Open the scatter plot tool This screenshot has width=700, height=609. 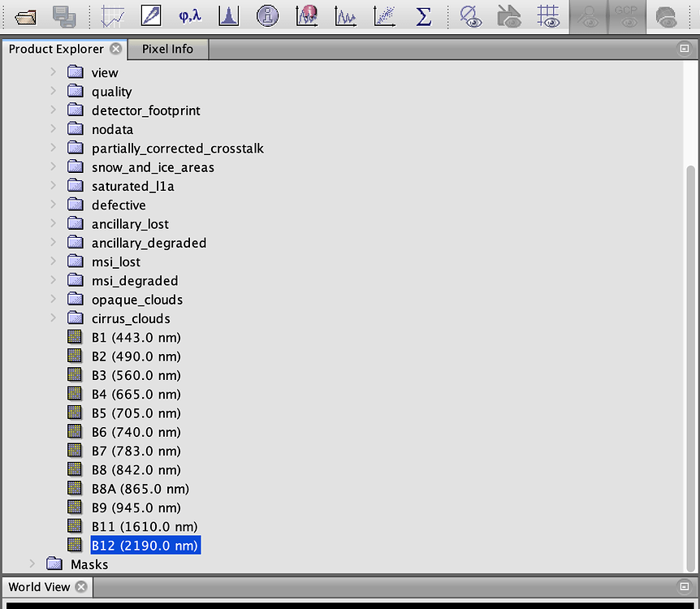(384, 15)
